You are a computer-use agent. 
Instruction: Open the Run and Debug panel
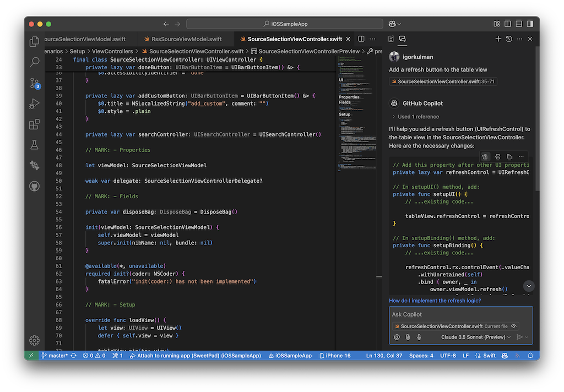(x=34, y=103)
